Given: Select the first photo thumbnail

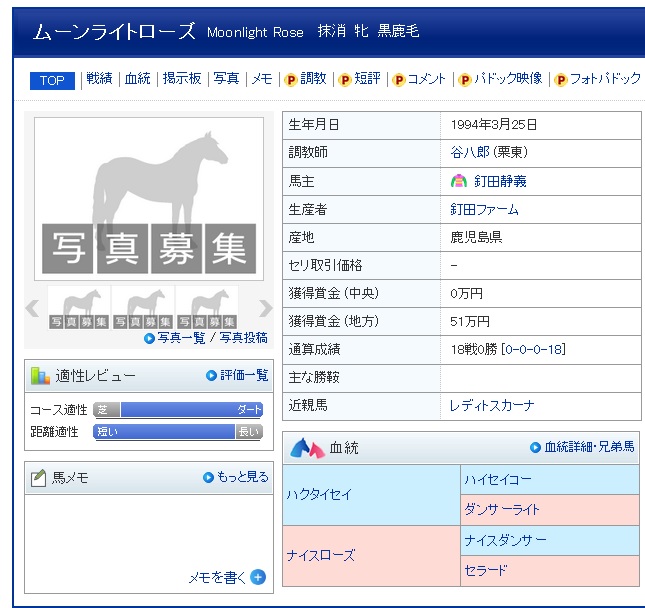Looking at the screenshot, I should 79,308.
